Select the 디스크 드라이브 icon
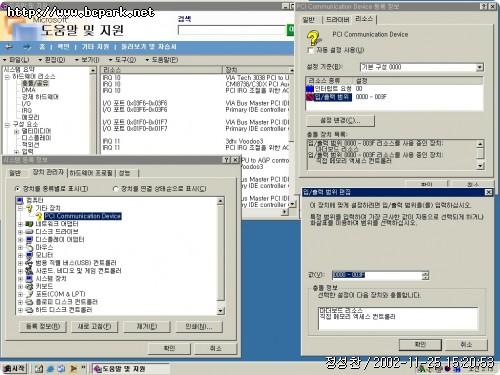 click(x=29, y=232)
